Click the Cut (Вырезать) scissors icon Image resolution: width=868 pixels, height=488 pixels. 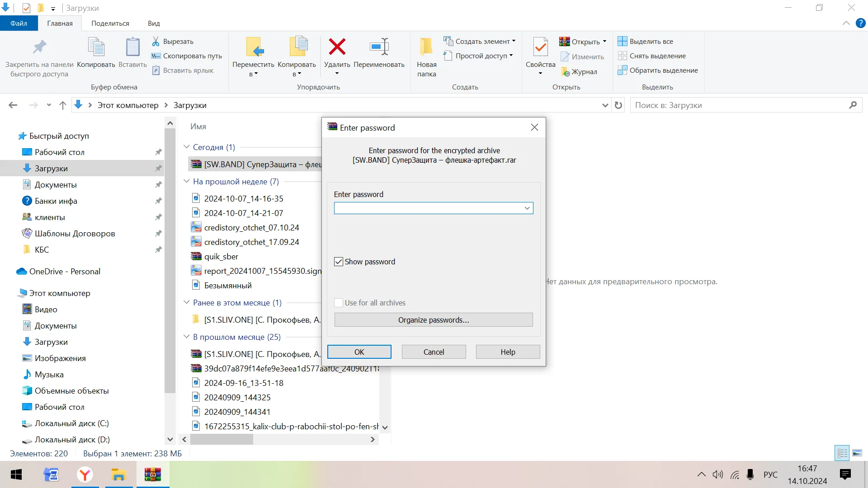[x=156, y=41]
